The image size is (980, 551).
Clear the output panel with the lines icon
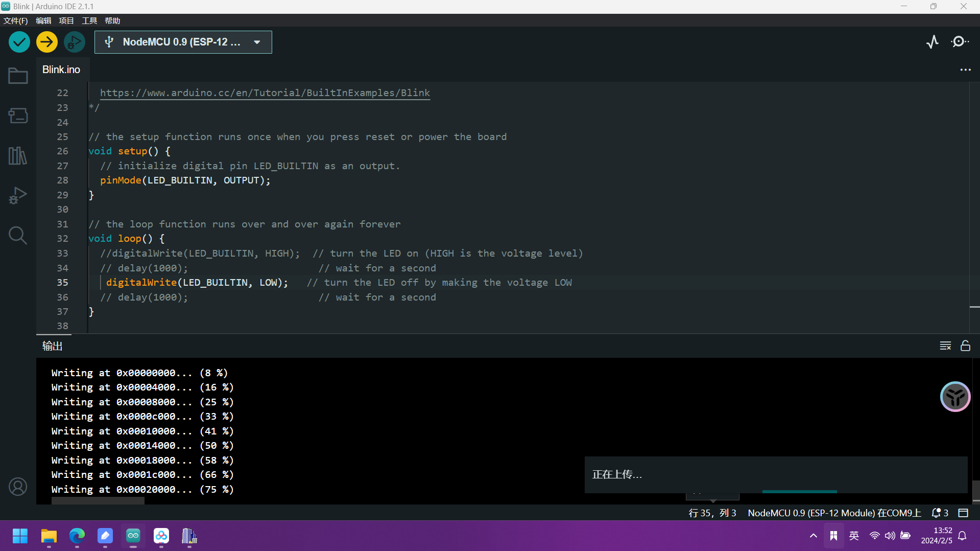pos(945,346)
